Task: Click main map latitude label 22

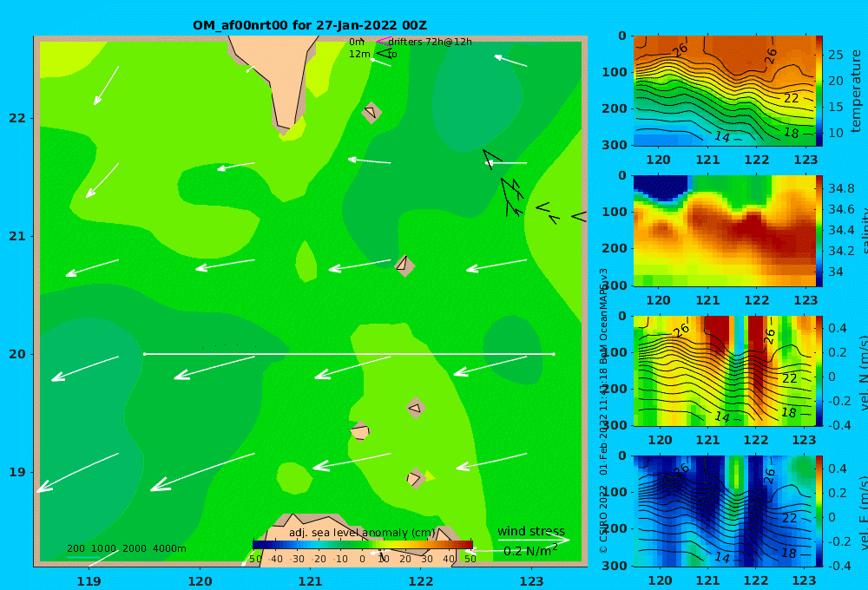Action: coord(17,118)
